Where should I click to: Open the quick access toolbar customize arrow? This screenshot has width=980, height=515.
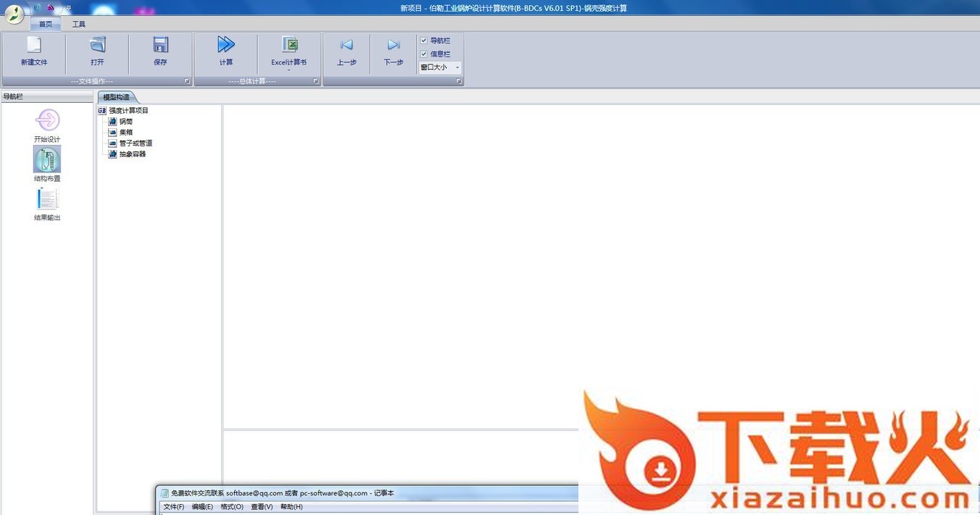(67, 7)
